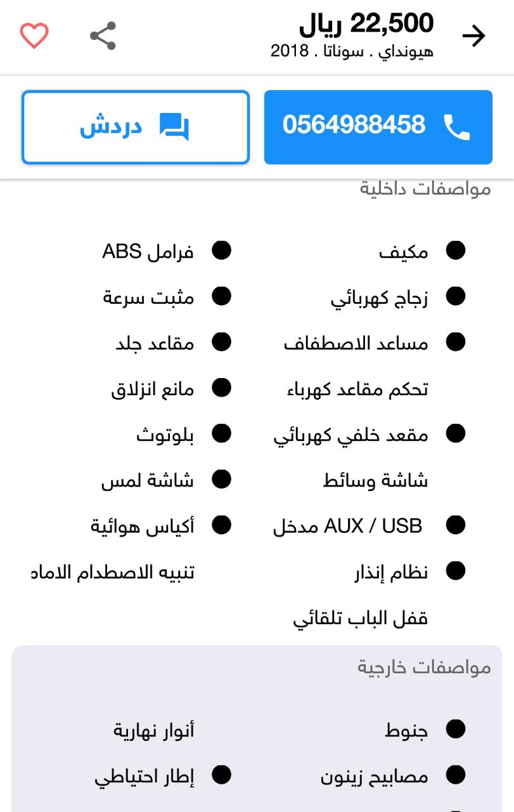Click the bullet next to مكيف
Viewport: 514px width, 812px height.
pyautogui.click(x=456, y=251)
